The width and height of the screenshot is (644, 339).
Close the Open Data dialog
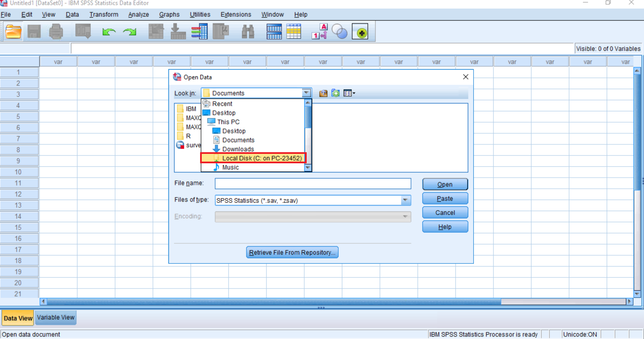(466, 77)
